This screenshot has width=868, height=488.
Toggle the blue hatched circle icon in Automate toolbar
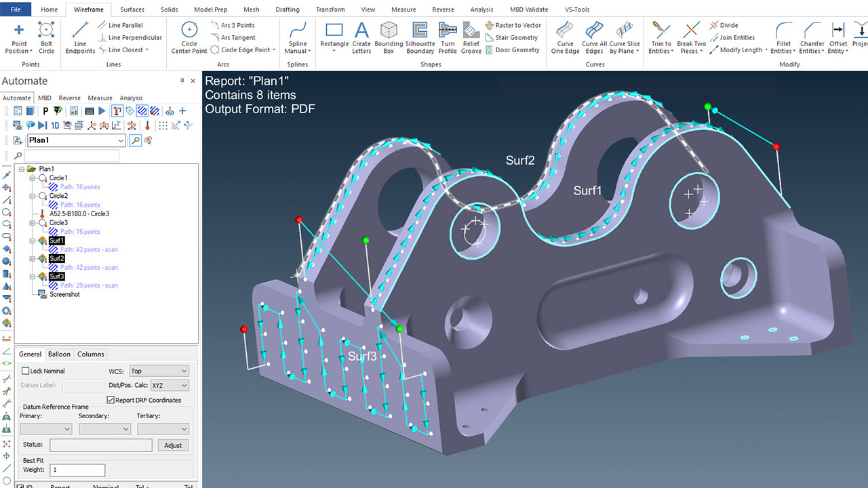point(142,110)
